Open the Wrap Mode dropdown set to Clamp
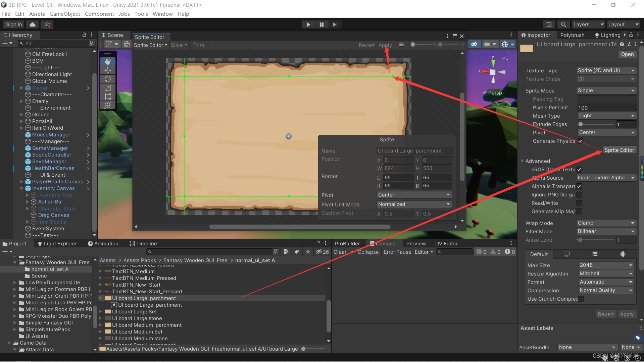The width and height of the screenshot is (644, 362). [606, 223]
